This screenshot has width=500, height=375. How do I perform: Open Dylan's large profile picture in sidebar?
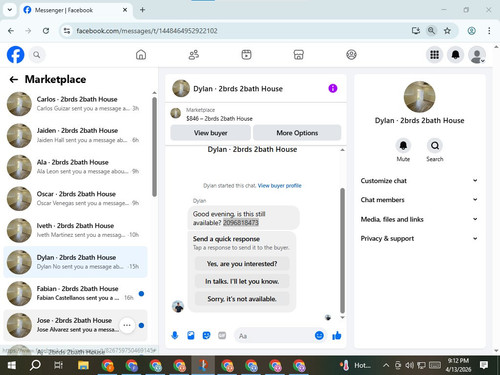(x=419, y=97)
